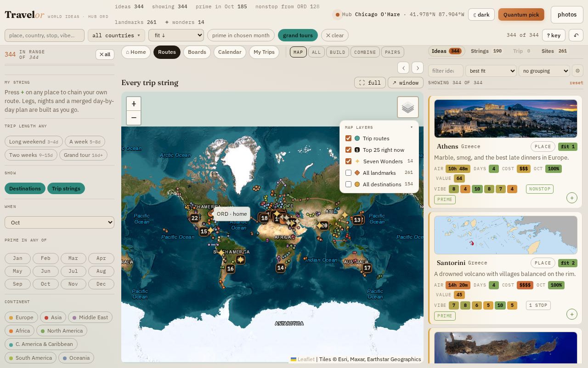Select the BUILD view mode
This screenshot has width=588, height=368.
pos(337,52)
